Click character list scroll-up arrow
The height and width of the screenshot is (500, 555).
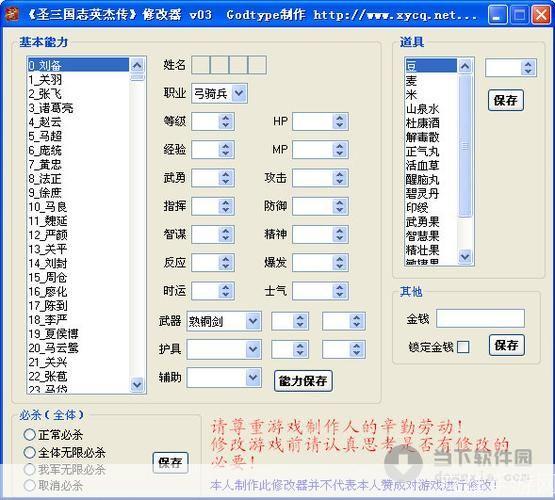pyautogui.click(x=137, y=65)
